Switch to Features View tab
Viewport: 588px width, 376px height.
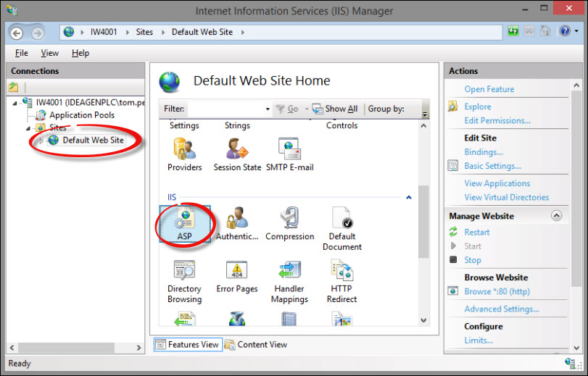point(188,345)
